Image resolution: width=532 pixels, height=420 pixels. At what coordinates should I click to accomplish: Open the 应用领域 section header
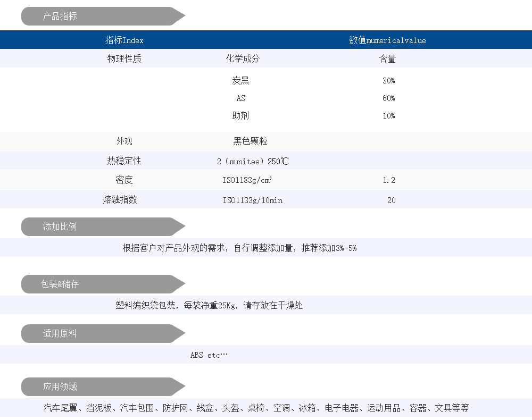(x=60, y=387)
